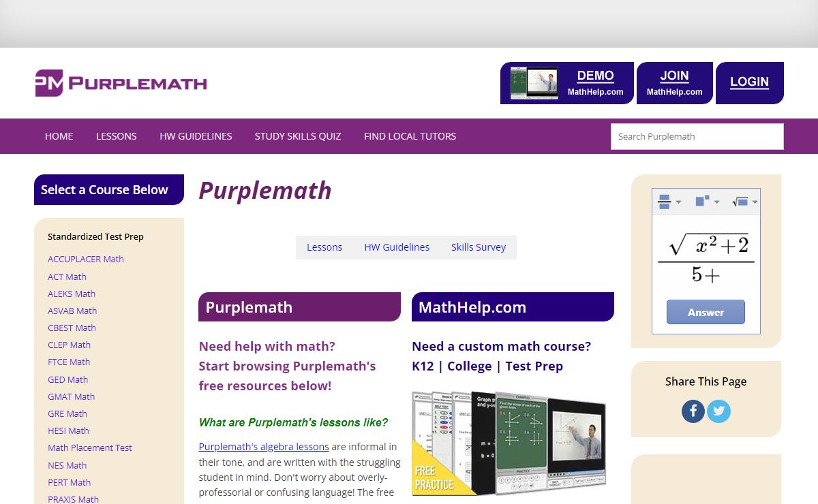Click Purplemath's algebra lessons link
Screen dimensions: 818x504
pos(264,447)
